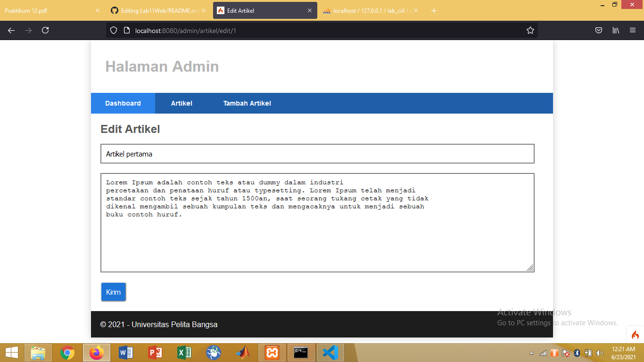Screen dimensions: 644x362
Task: Click the shield icon in the address bar
Action: point(113,30)
